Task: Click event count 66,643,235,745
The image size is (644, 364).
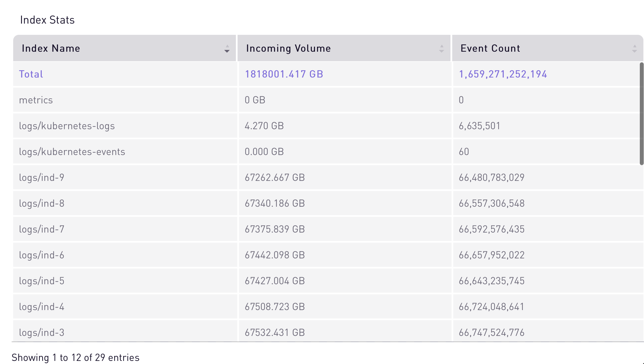Action: coord(491,281)
